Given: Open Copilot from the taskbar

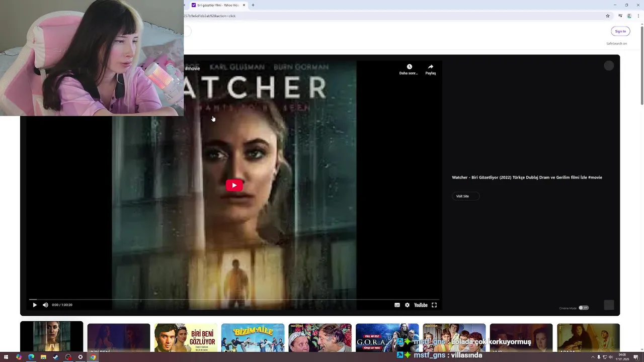Looking at the screenshot, I should pos(19,357).
